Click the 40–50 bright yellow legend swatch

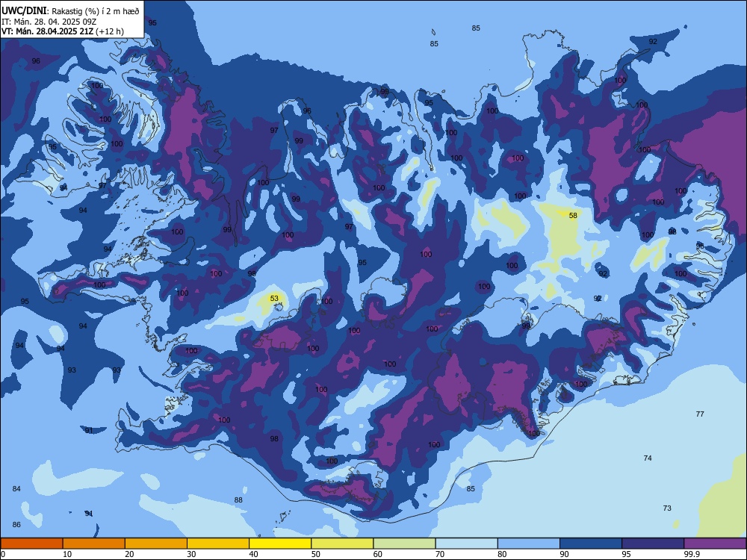tap(280, 544)
